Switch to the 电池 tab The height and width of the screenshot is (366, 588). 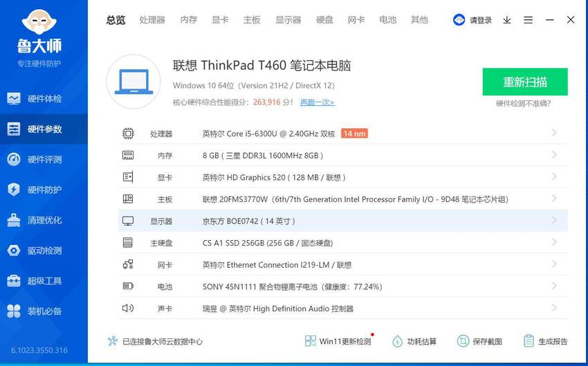387,20
